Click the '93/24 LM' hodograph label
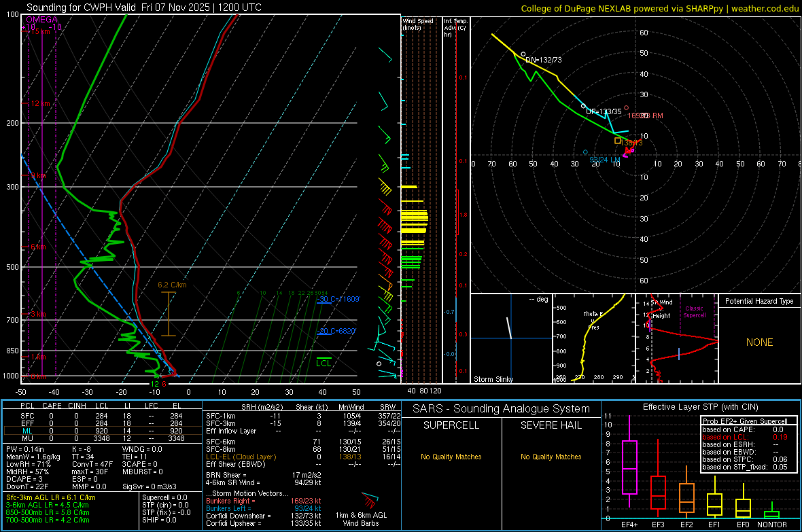This screenshot has height=532, width=802. point(605,160)
